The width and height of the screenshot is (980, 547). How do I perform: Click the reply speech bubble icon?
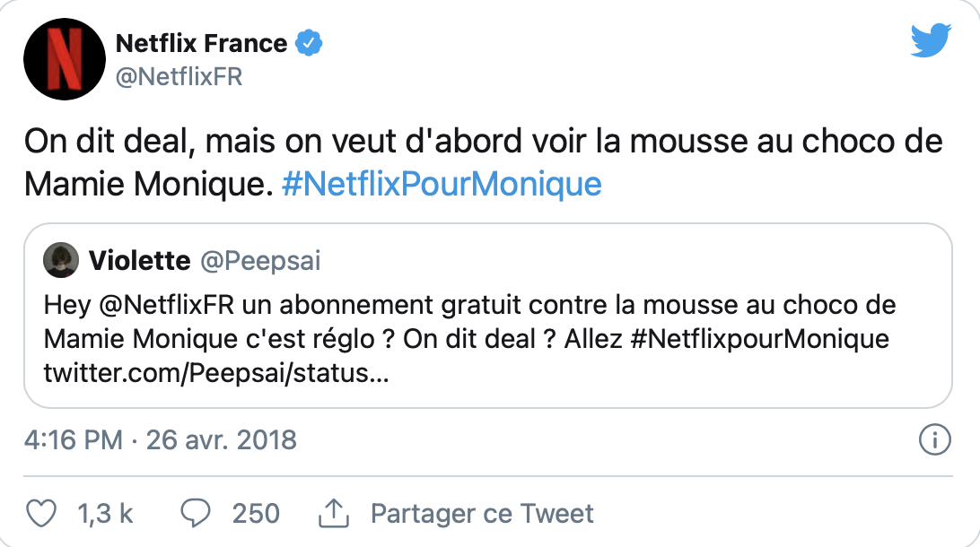pos(195,514)
